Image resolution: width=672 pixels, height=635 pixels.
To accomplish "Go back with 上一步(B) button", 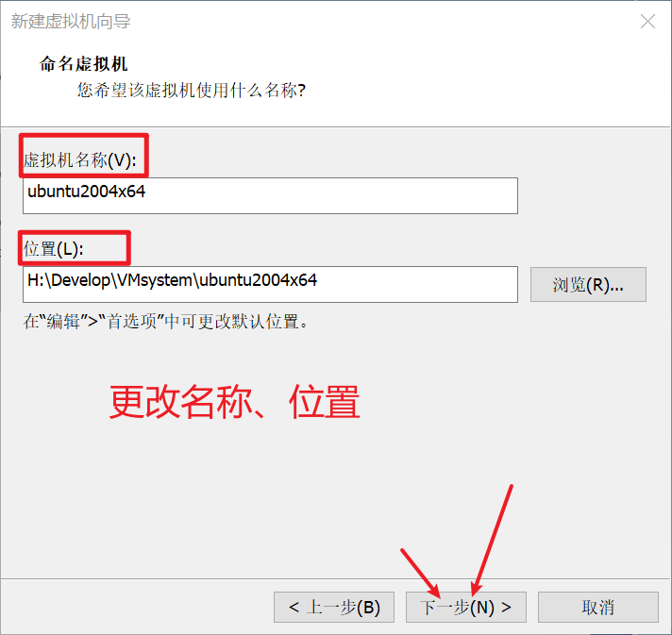I will 334,607.
